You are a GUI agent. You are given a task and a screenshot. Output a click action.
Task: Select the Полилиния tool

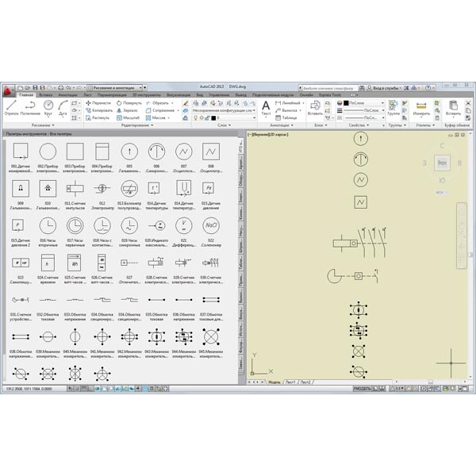point(30,107)
